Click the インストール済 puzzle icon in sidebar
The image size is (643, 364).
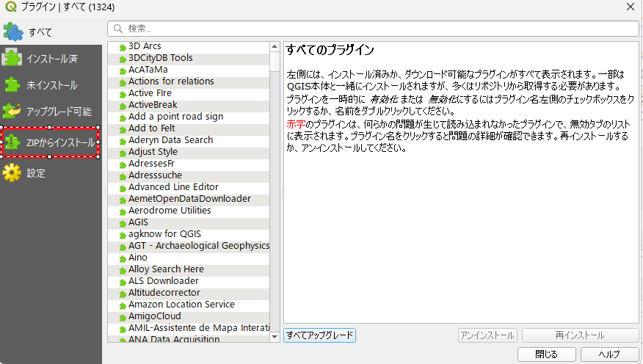click(x=12, y=58)
